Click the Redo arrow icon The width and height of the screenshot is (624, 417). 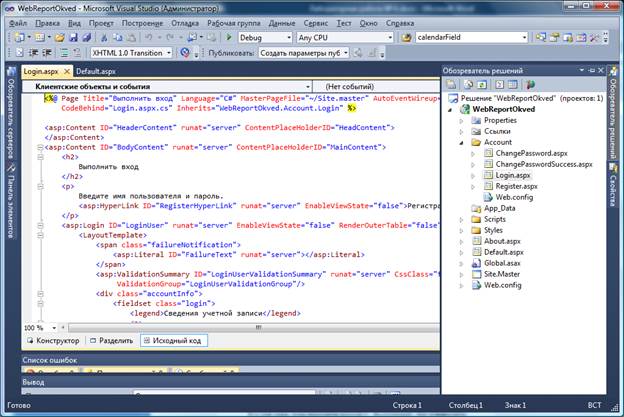[170, 38]
